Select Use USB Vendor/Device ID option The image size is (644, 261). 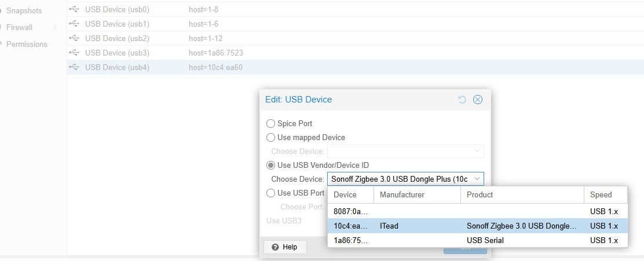coord(270,166)
